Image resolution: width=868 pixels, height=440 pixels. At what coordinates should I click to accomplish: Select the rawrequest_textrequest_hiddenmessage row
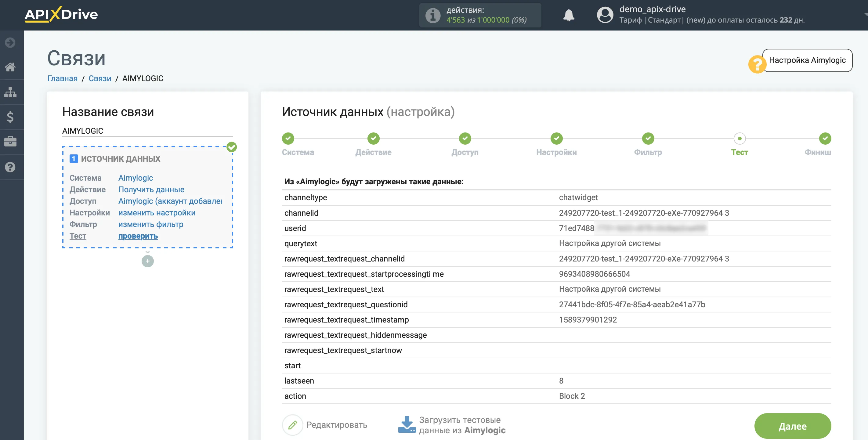click(x=556, y=335)
